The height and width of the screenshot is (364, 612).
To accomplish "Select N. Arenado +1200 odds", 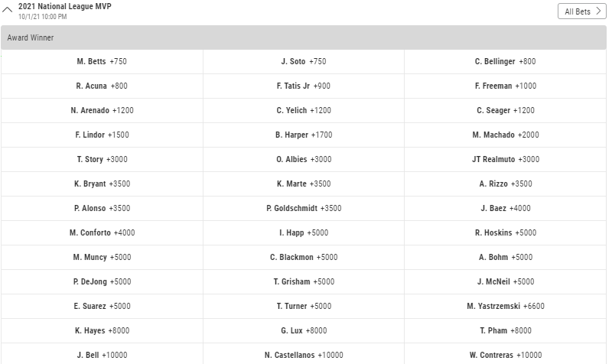I will (x=102, y=110).
